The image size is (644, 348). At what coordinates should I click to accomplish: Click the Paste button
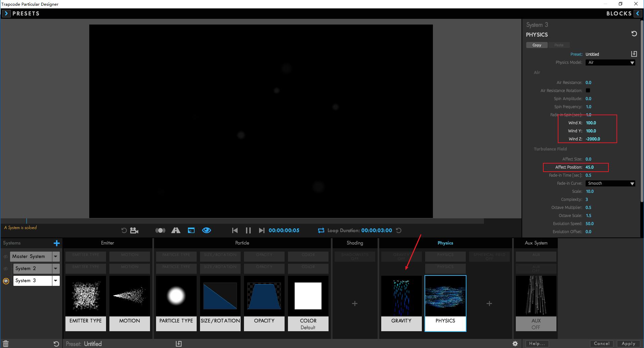tap(559, 45)
